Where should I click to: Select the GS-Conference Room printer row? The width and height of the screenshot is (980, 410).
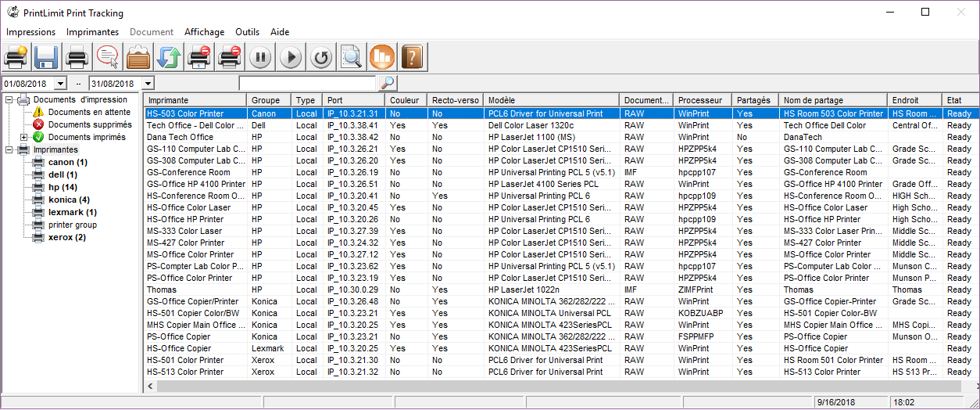click(x=560, y=172)
